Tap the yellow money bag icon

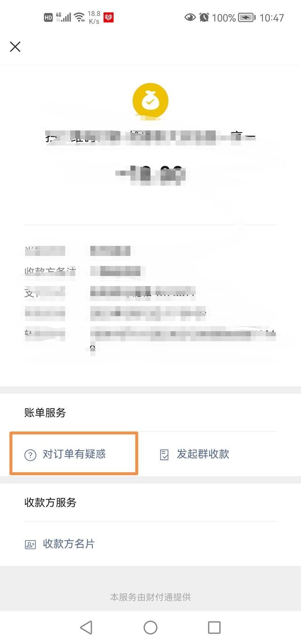click(150, 100)
